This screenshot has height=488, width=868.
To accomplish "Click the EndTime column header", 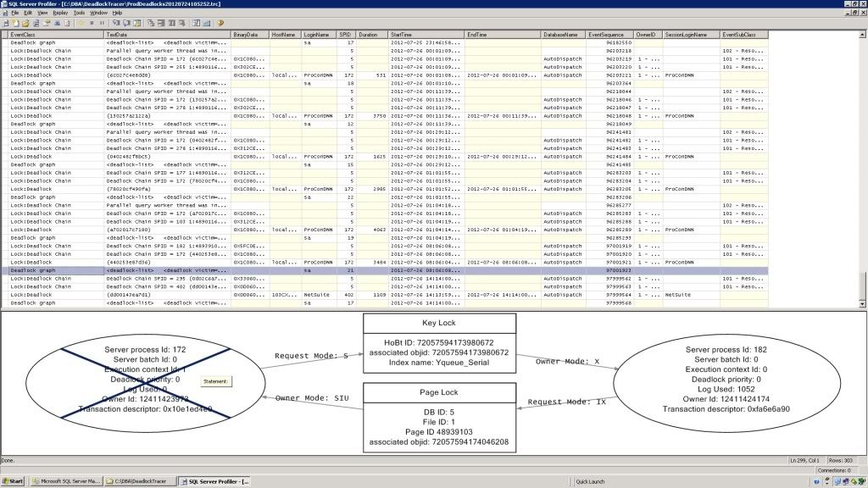I will click(503, 34).
